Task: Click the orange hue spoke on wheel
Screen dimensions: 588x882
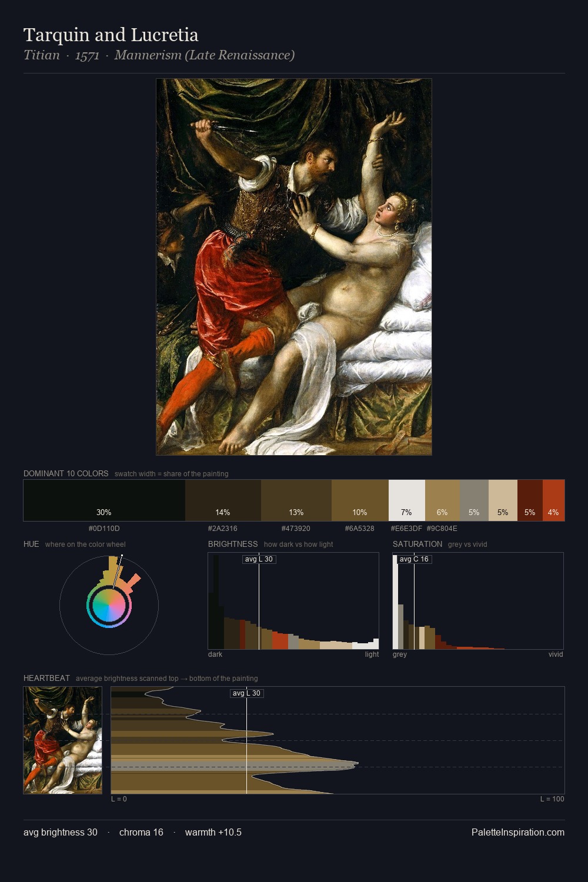Action: point(131,582)
